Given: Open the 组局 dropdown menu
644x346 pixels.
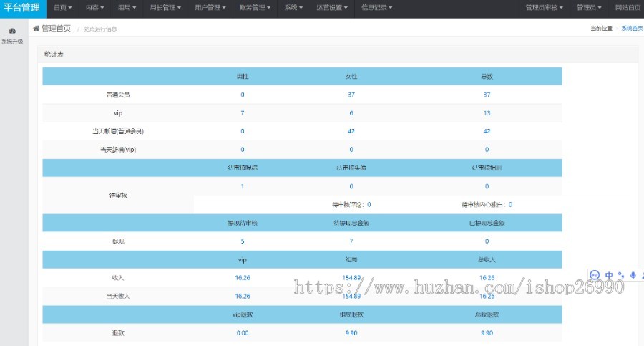Looking at the screenshot, I should coord(127,7).
